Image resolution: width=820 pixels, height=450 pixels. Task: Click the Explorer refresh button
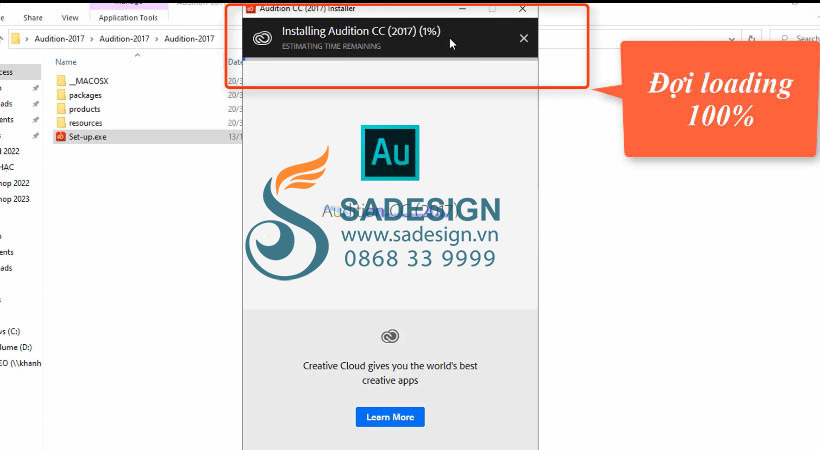(752, 39)
